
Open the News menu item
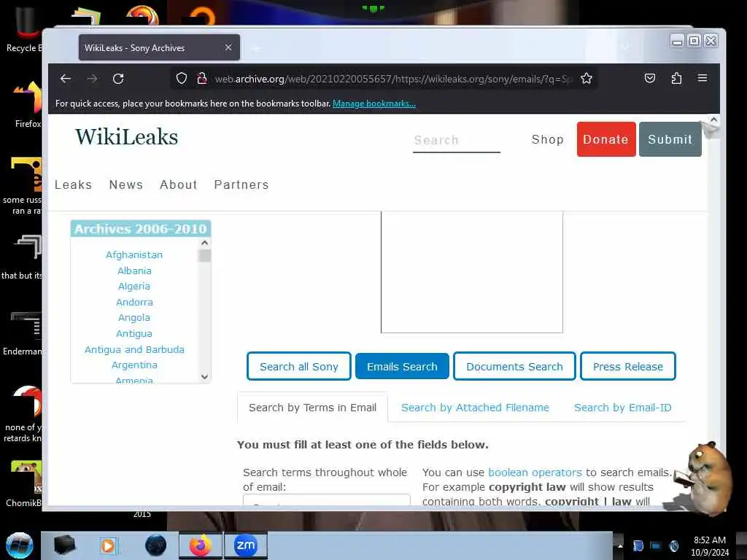tap(125, 184)
